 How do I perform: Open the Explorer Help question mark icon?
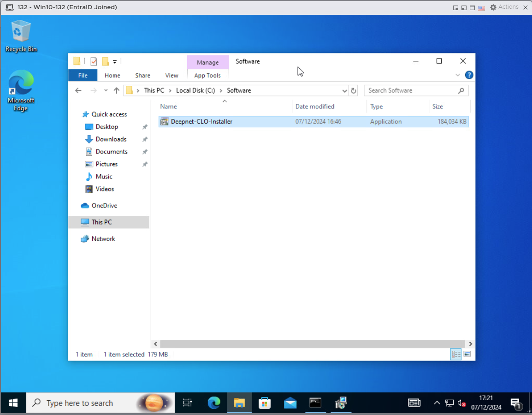[x=469, y=75]
